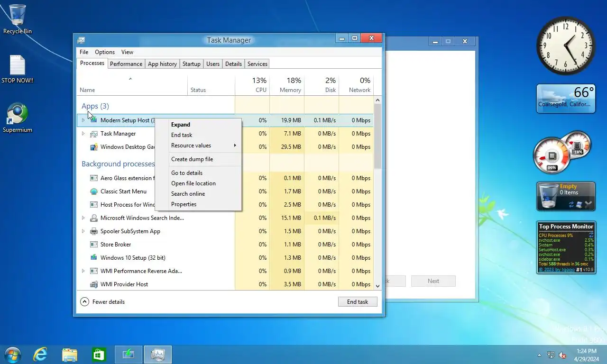Open File Explorer from the taskbar

[x=69, y=355]
